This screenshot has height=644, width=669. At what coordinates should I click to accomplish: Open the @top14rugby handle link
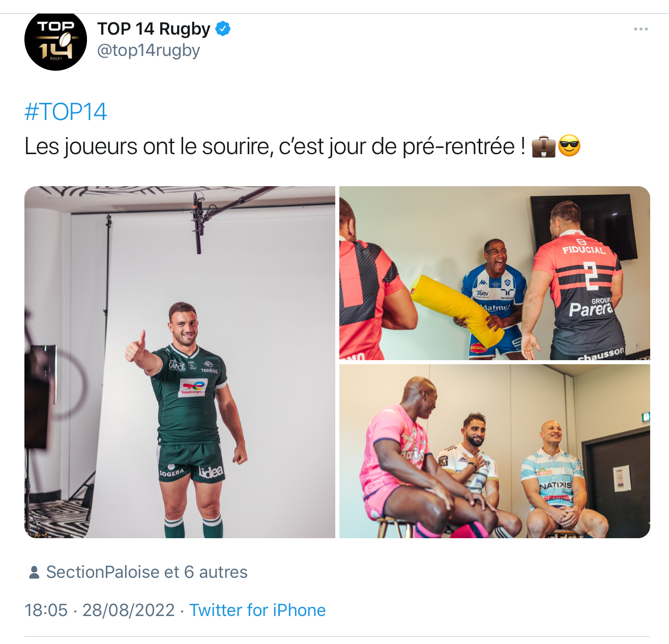149,50
